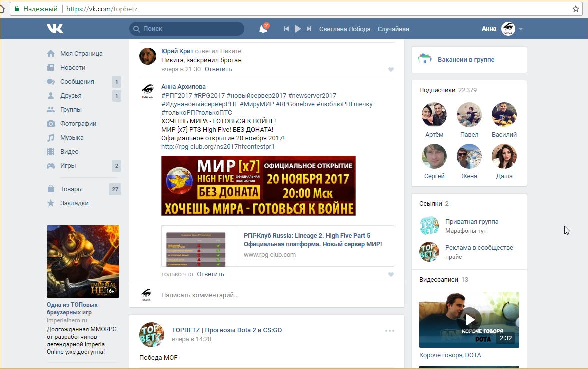Open subscriber Даша's profile avatar
The image size is (588, 369).
pos(504,156)
